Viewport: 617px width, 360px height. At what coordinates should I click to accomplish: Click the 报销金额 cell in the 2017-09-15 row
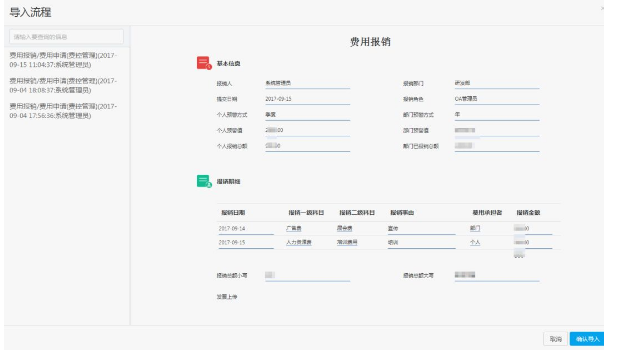point(533,243)
